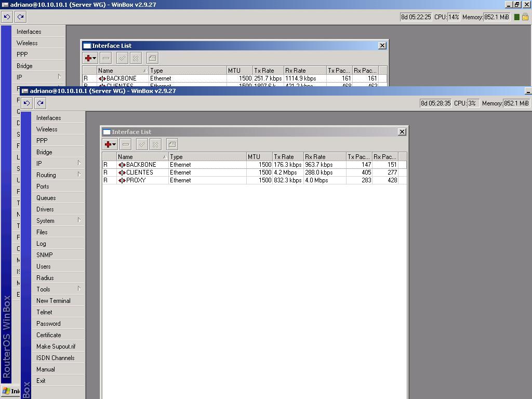Open PPP in front window sidebar

(x=58, y=141)
